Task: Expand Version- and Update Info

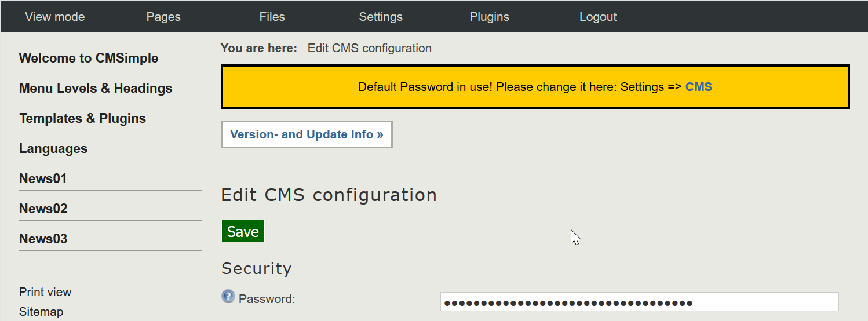Action: point(307,134)
